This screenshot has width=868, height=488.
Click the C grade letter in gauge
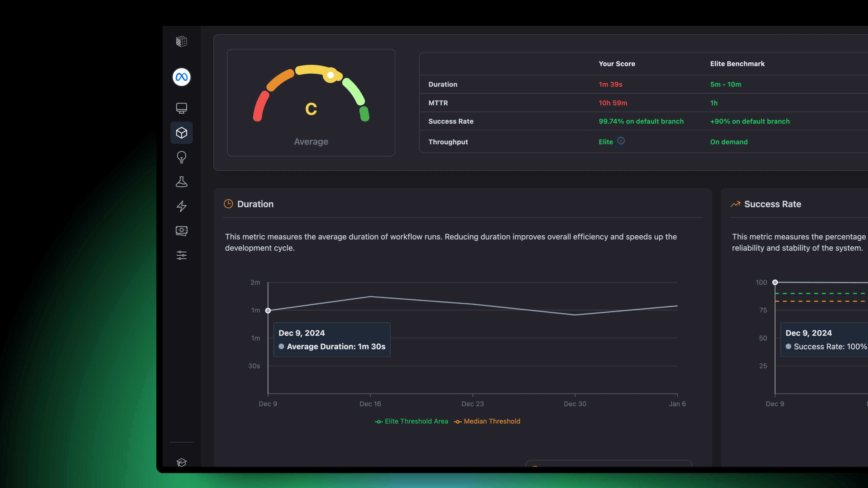311,109
